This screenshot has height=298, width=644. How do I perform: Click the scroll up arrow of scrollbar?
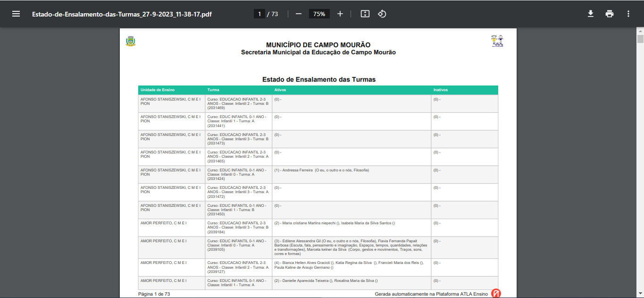[640, 31]
